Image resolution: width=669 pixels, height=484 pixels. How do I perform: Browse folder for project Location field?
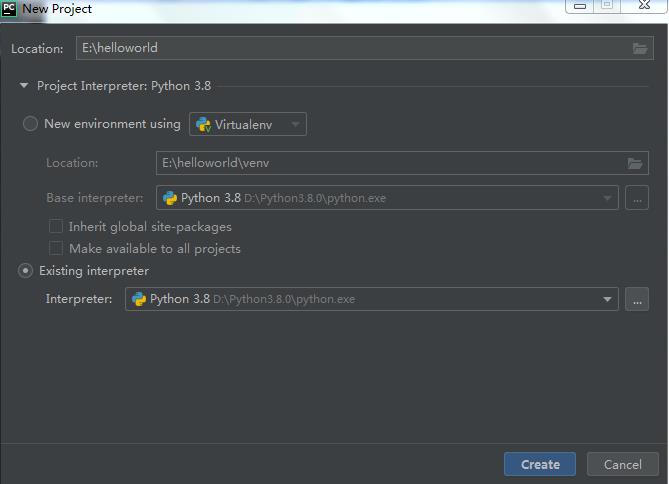[x=640, y=48]
